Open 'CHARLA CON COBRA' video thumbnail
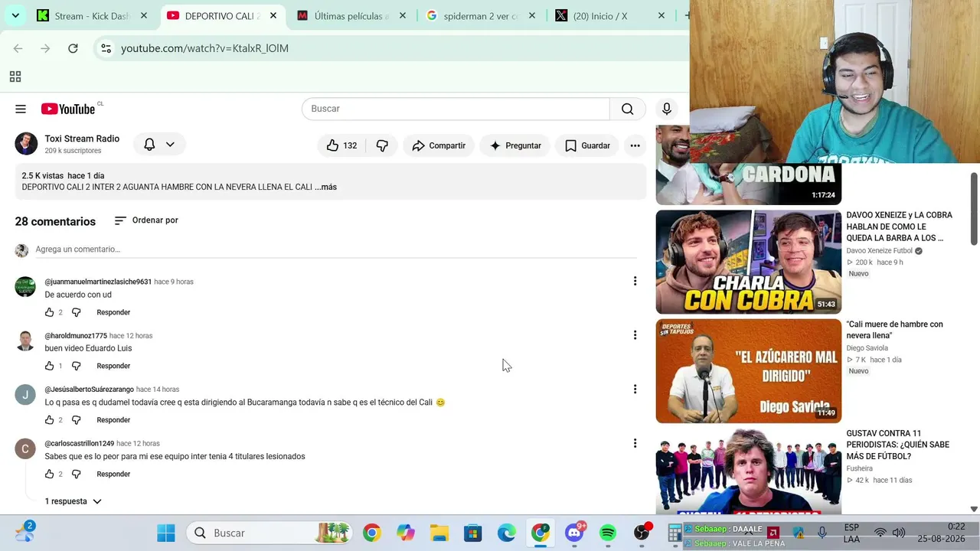 749,262
